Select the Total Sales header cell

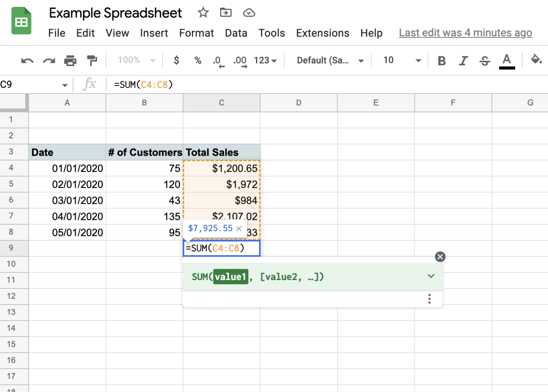pyautogui.click(x=221, y=152)
